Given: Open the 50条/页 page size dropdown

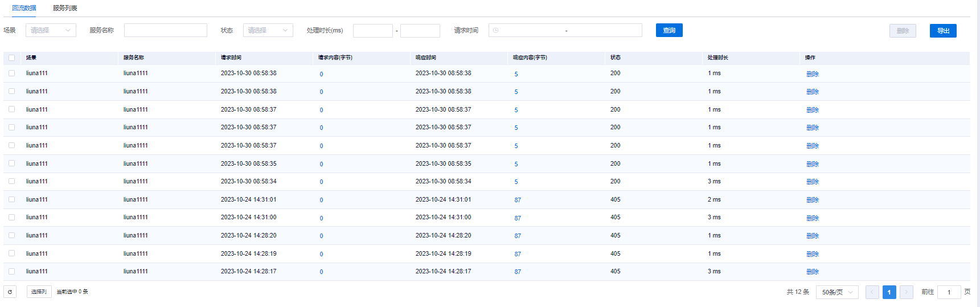Looking at the screenshot, I should click(x=837, y=292).
